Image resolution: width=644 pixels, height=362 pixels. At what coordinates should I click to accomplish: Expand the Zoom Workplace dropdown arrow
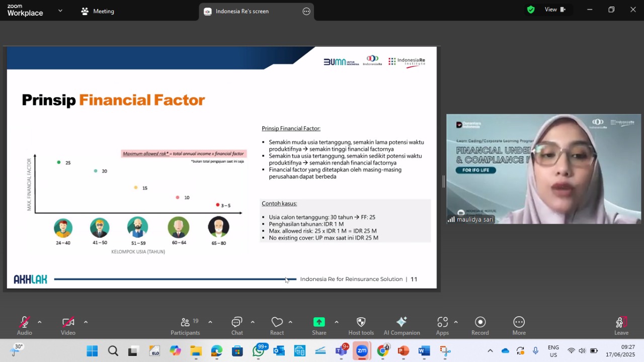[x=60, y=11]
